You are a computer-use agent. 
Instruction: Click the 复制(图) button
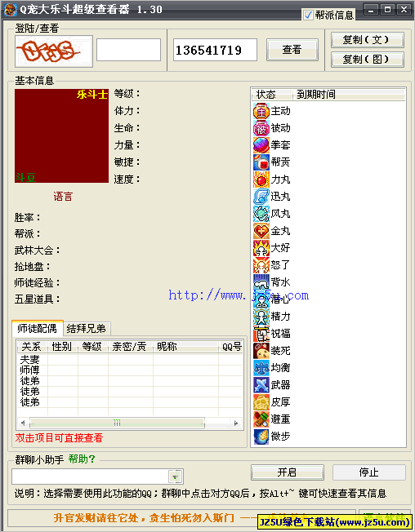click(x=368, y=60)
